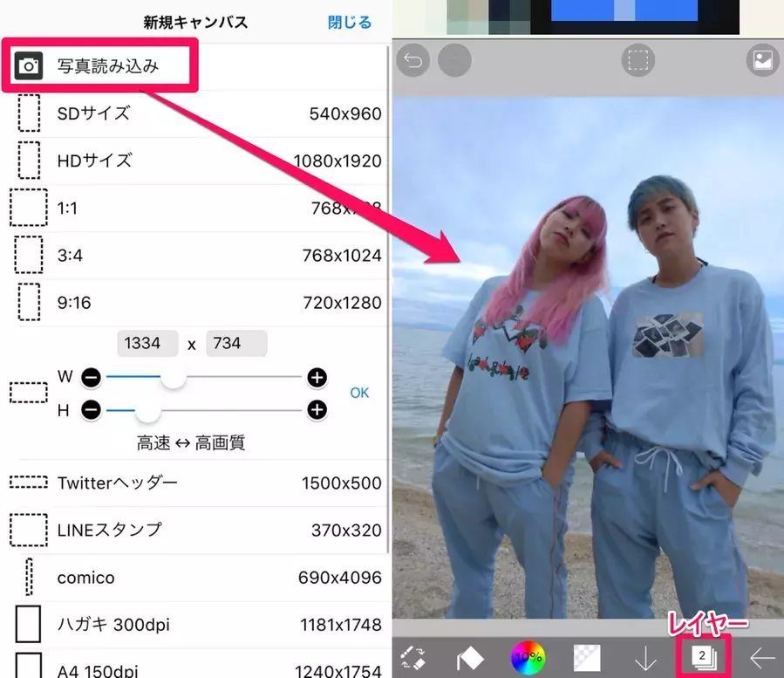Tap the camera icon for photo import

[29, 66]
